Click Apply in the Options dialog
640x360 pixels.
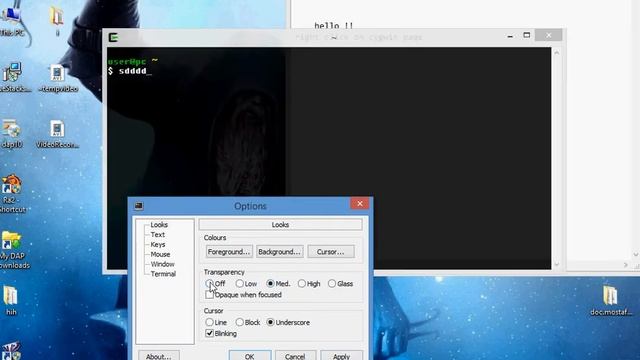pyautogui.click(x=341, y=356)
